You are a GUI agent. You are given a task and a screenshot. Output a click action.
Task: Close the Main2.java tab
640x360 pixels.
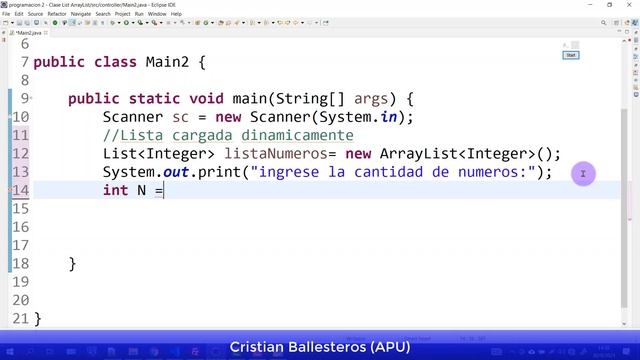pos(46,33)
